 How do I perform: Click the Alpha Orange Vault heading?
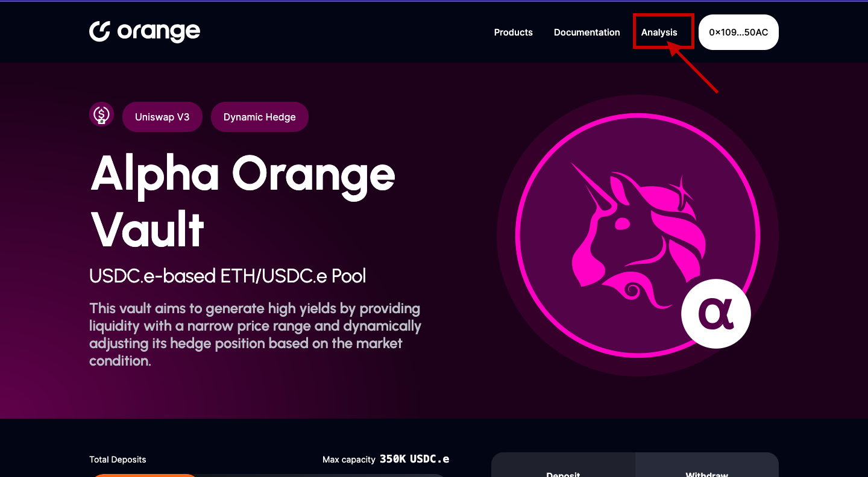coord(242,202)
